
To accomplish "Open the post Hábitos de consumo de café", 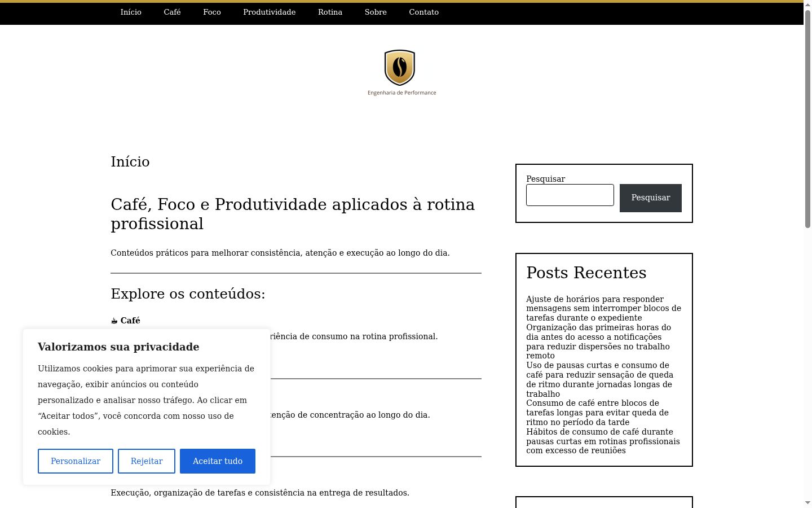I will pos(603,441).
